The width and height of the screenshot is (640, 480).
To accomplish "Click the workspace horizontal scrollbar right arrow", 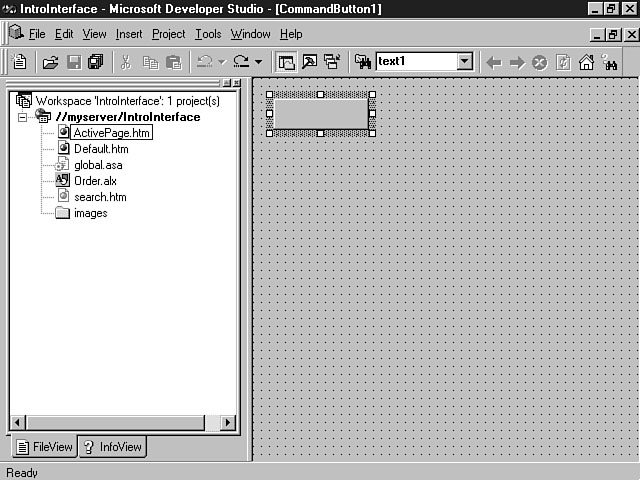I will click(x=227, y=423).
